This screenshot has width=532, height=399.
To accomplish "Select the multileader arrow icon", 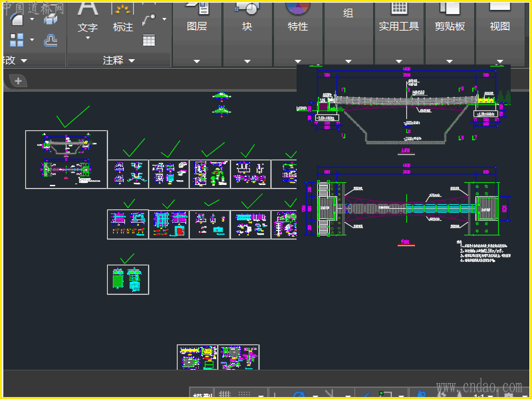I will click(148, 20).
